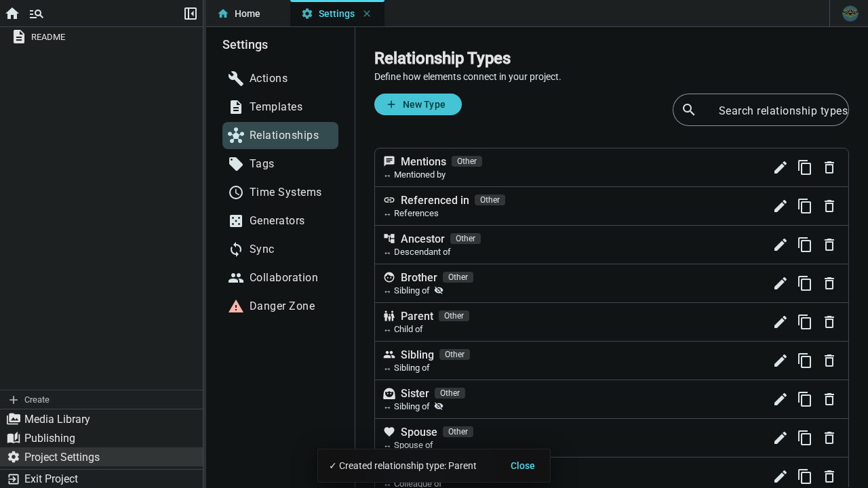Image resolution: width=868 pixels, height=488 pixels.
Task: Click the Brother relationship hidden-eye icon
Action: [x=439, y=291]
